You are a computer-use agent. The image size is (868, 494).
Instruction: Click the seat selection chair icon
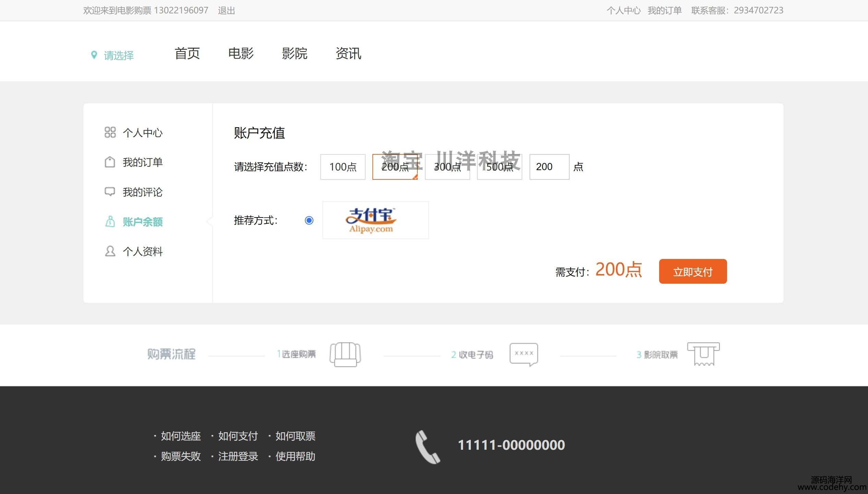click(345, 355)
